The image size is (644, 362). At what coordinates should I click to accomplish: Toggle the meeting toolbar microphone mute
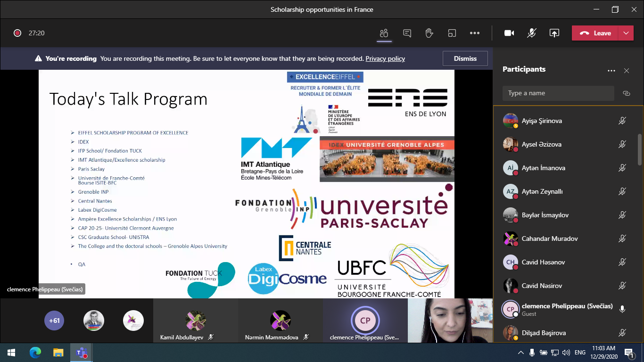(532, 33)
